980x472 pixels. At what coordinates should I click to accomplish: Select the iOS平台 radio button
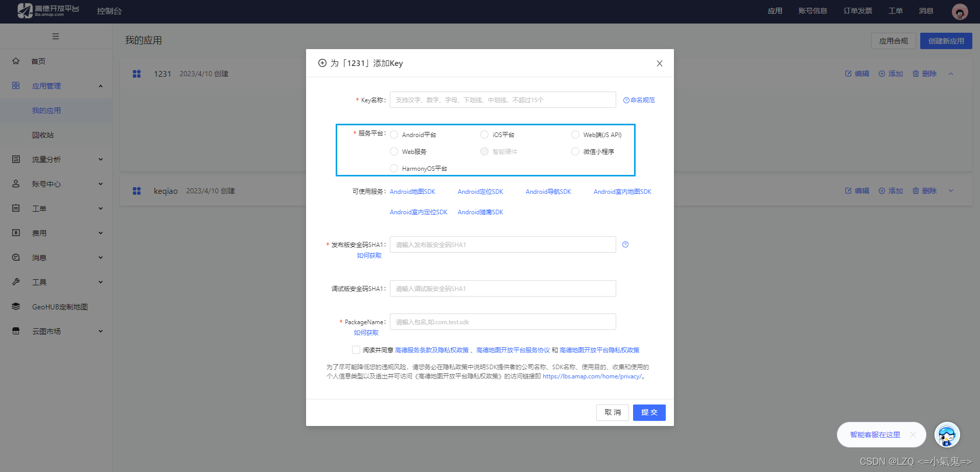pos(484,134)
